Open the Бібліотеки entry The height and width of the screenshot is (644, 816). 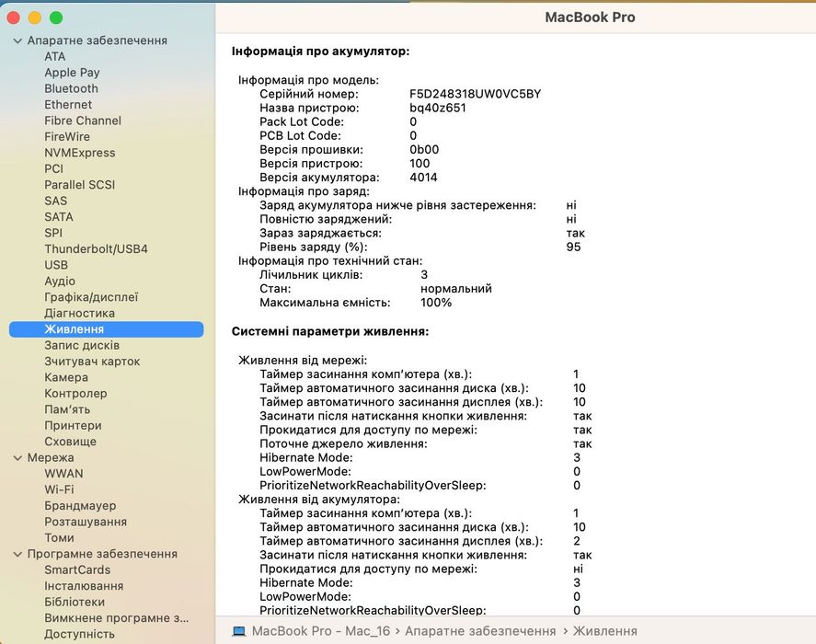75,602
